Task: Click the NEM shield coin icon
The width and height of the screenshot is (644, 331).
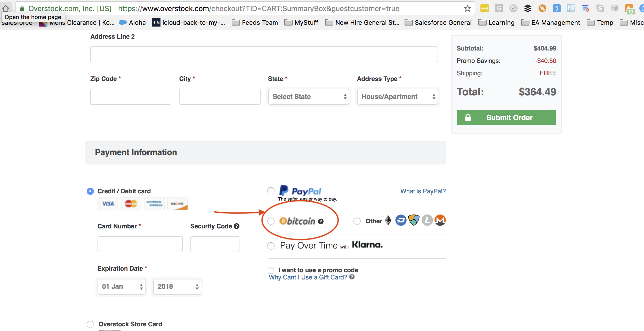Action: 414,220
